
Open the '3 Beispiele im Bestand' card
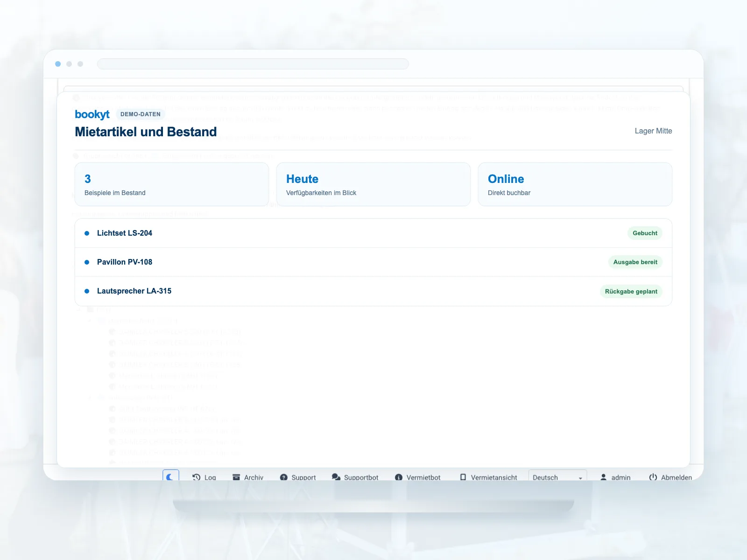click(x=172, y=184)
